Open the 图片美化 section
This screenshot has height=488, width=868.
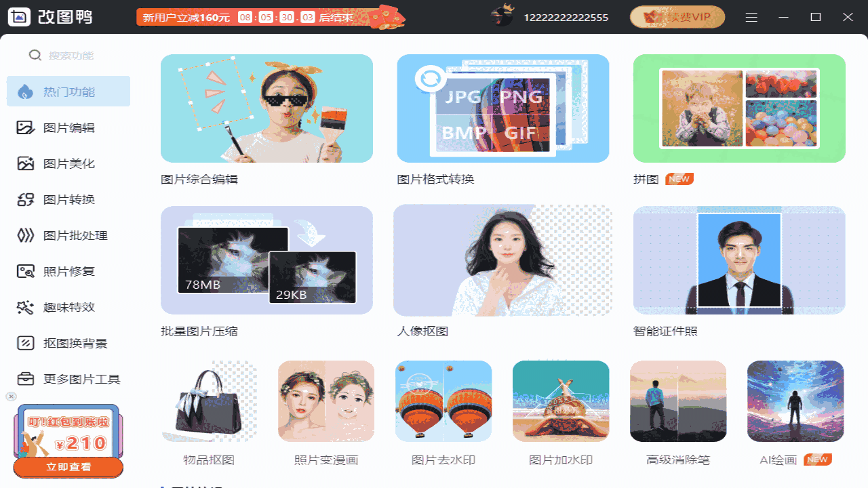[68, 163]
